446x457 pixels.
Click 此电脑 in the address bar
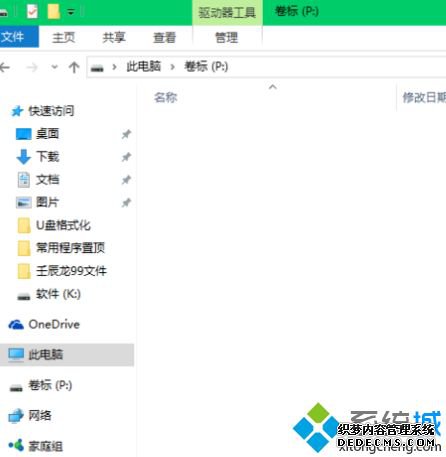(x=144, y=66)
